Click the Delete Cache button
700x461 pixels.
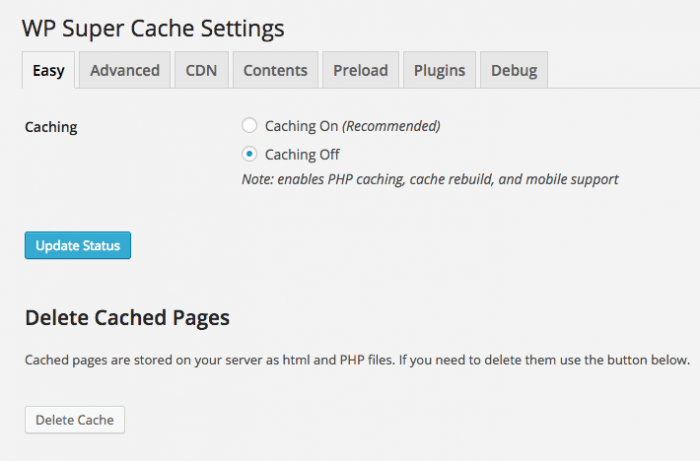click(75, 419)
